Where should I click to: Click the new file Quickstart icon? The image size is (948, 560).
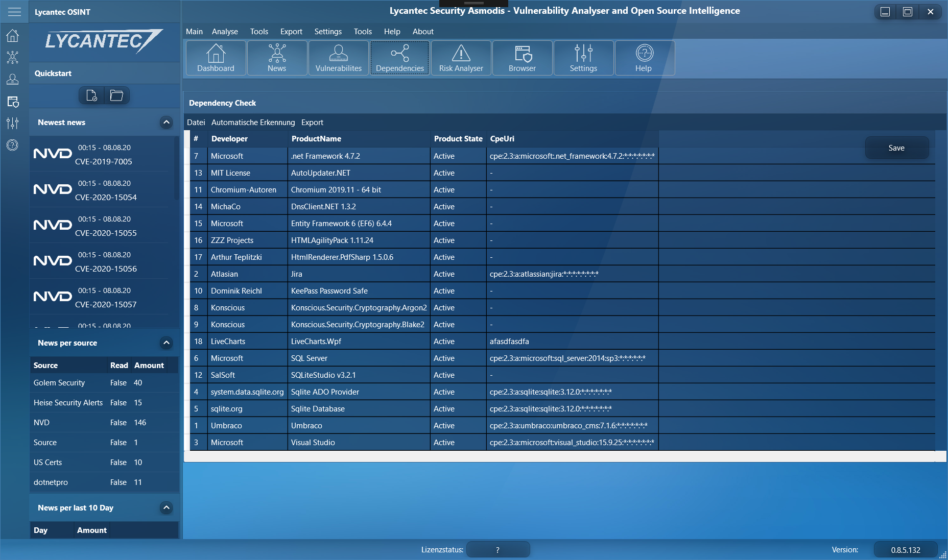point(91,95)
